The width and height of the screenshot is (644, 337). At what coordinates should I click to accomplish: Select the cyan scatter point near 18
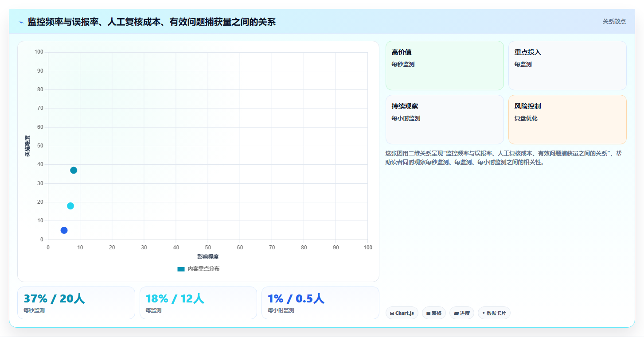70,206
